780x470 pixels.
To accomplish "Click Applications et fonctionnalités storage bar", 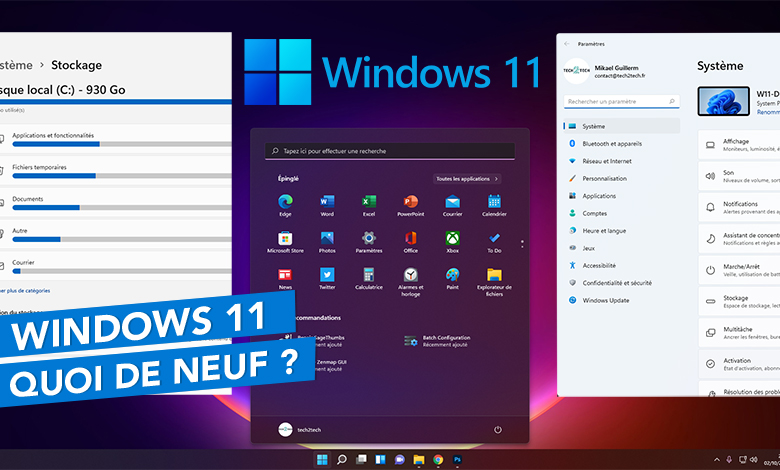I will pyautogui.click(x=122, y=144).
